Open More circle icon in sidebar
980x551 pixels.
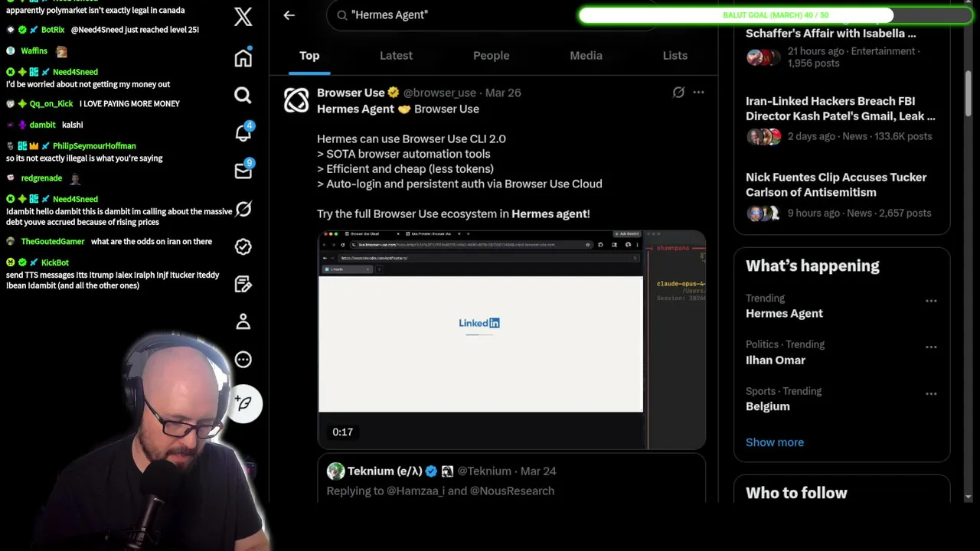click(243, 359)
